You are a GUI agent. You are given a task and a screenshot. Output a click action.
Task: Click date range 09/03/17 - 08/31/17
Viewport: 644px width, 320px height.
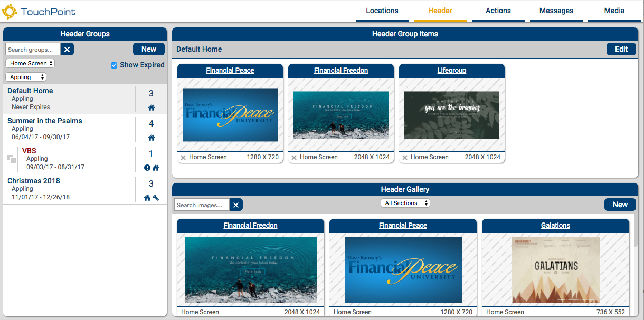[55, 167]
